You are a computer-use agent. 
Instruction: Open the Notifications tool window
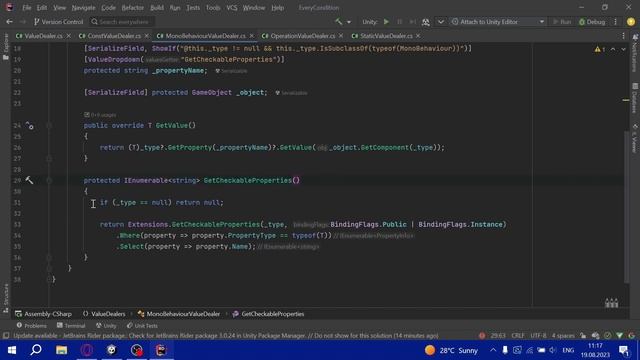pos(635,53)
